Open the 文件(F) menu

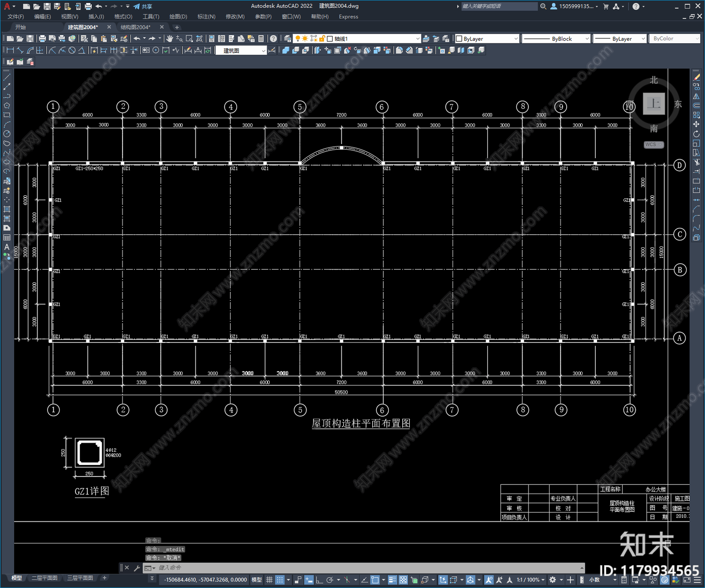tap(16, 17)
